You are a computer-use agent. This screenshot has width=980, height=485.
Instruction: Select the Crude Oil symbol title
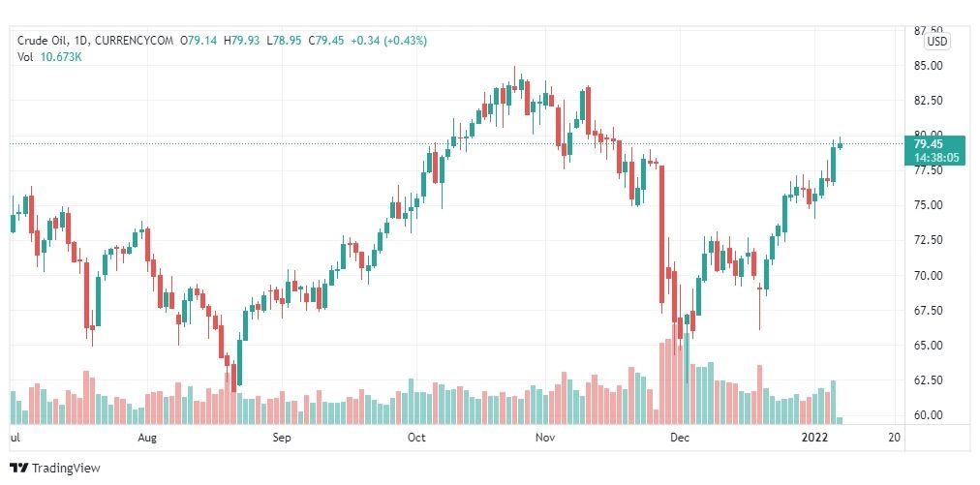(40, 41)
